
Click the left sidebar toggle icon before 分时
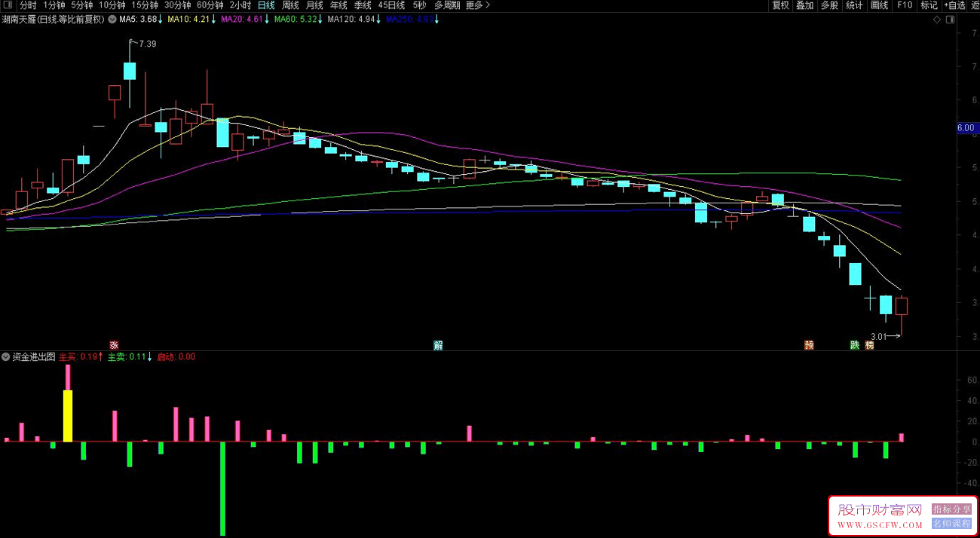click(x=8, y=5)
